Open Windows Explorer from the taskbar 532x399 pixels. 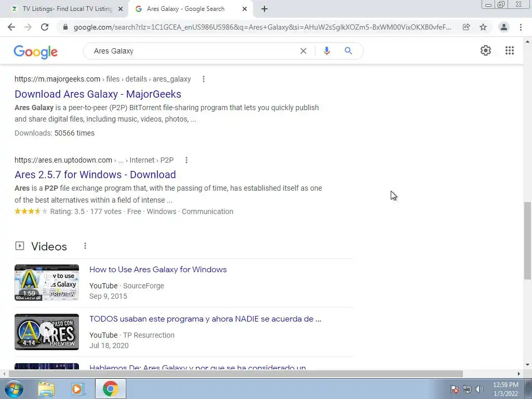pyautogui.click(x=46, y=389)
